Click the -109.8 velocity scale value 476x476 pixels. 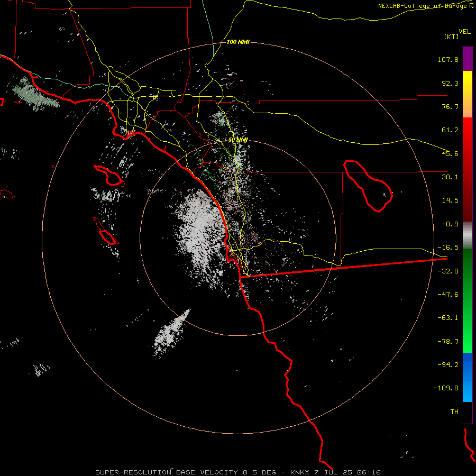pyautogui.click(x=446, y=388)
